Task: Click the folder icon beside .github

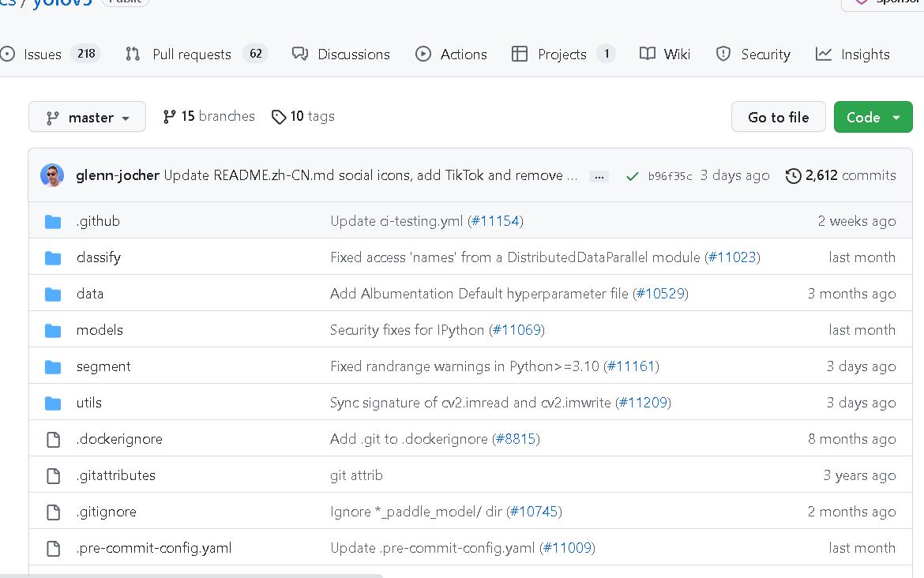Action: [53, 222]
